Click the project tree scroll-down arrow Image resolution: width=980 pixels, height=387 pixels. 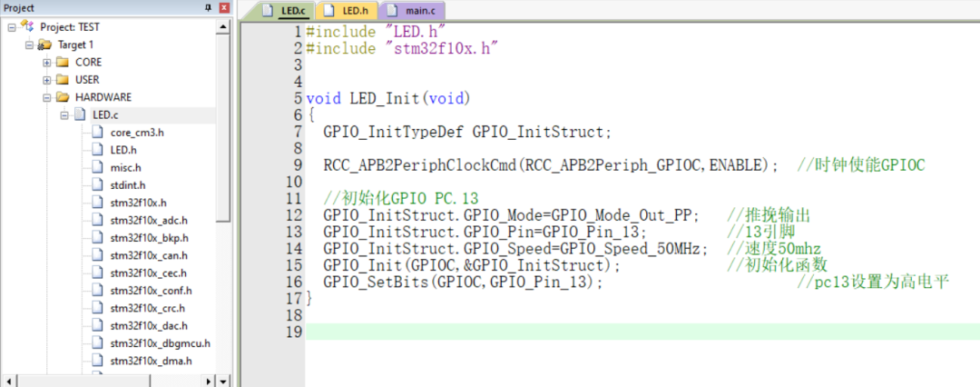tap(224, 381)
